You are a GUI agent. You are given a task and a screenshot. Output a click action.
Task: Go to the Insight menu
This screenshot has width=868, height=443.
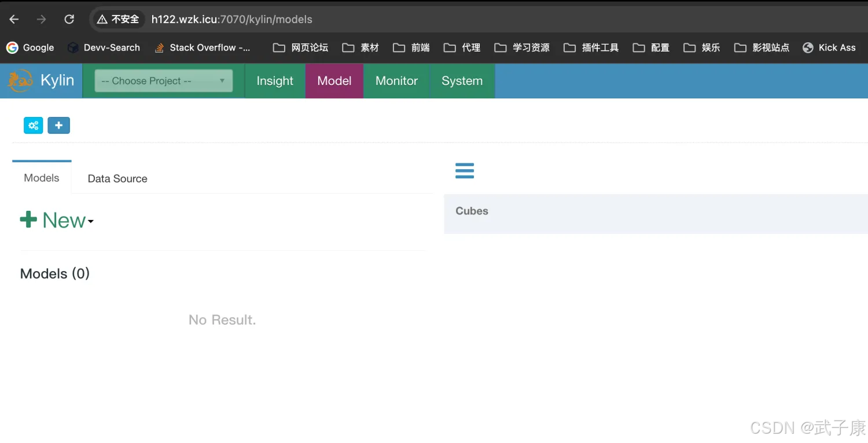(x=275, y=81)
